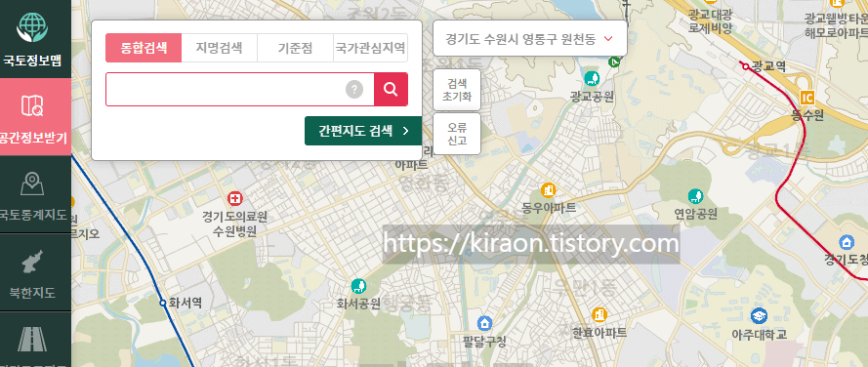Click the 연암공원 park marker icon
The image size is (868, 367).
[x=695, y=196]
